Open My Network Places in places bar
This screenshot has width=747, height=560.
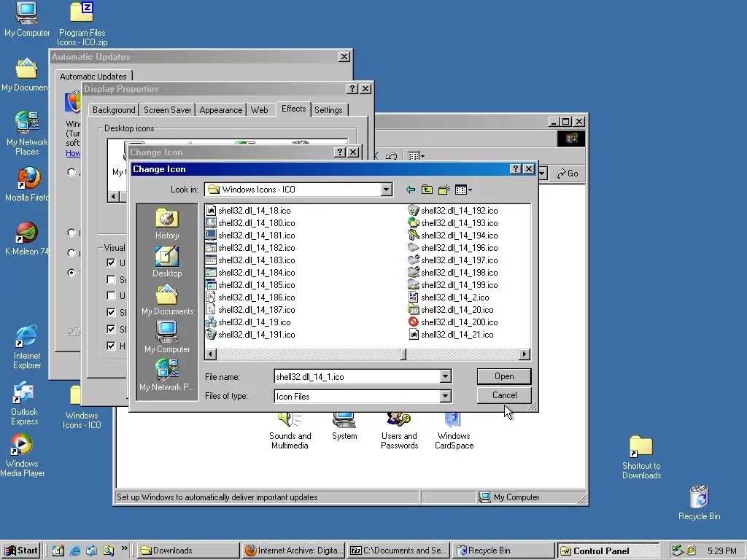[x=167, y=376]
